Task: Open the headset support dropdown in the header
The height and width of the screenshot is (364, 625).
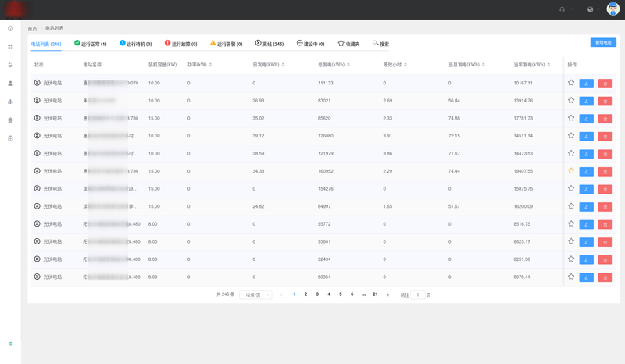Action: coord(565,9)
